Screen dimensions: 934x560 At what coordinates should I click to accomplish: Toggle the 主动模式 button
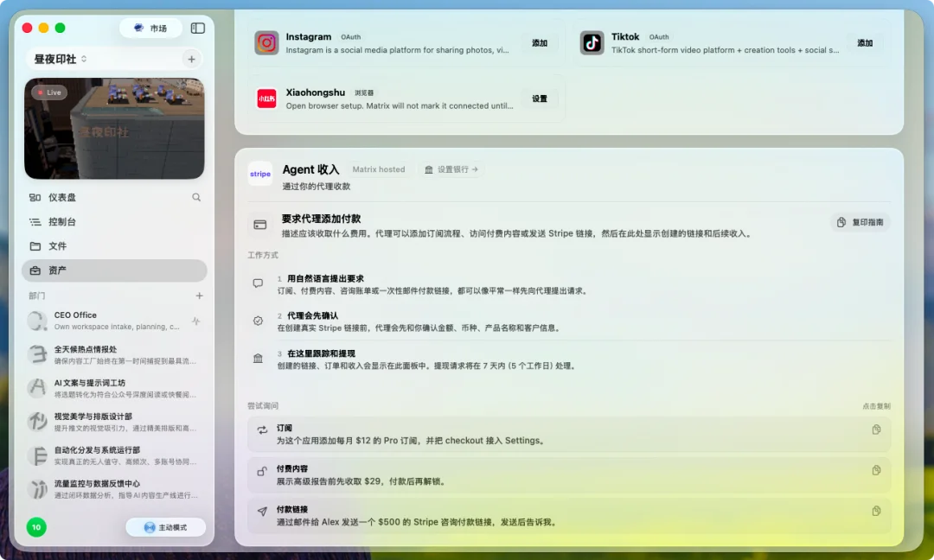tap(165, 527)
